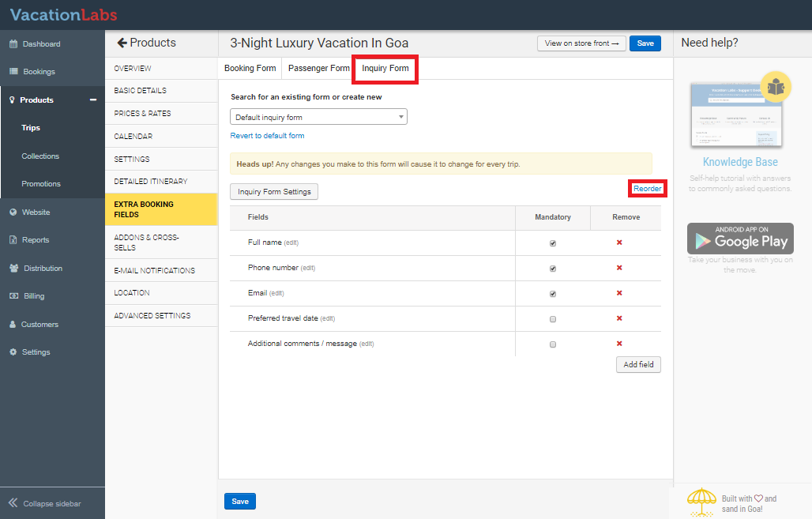812x519 pixels.
Task: Open the Default inquiry form dropdown
Action: point(318,118)
